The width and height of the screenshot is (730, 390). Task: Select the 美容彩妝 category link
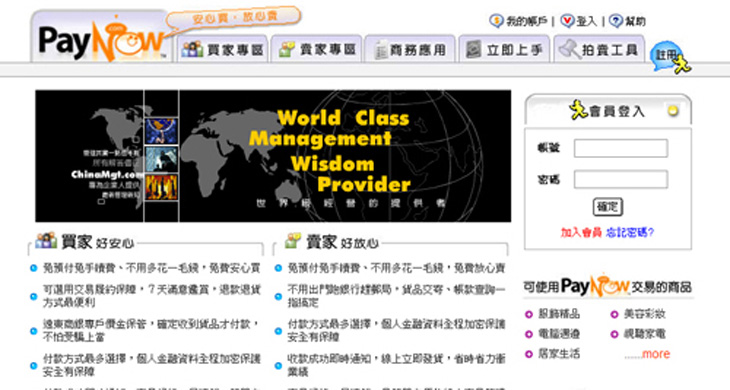644,314
